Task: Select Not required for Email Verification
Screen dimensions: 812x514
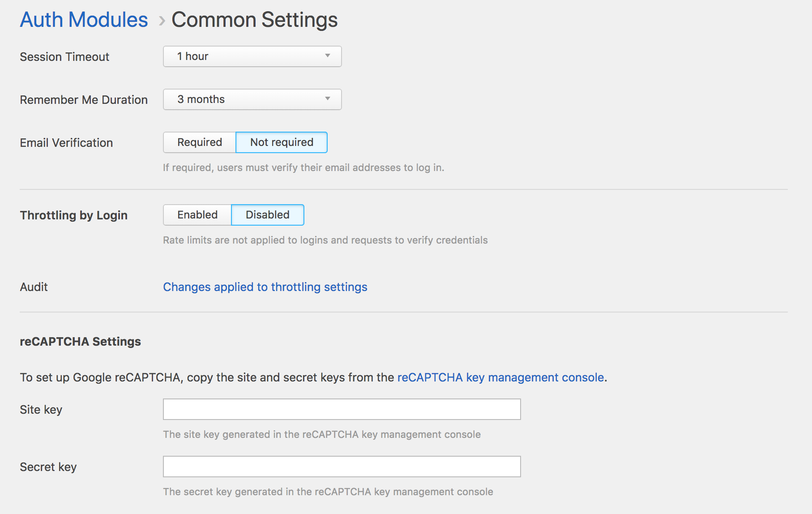Action: point(282,142)
